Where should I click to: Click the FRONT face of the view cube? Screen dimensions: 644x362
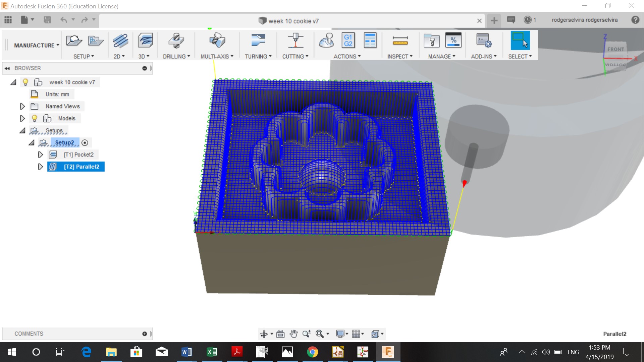[x=615, y=49]
